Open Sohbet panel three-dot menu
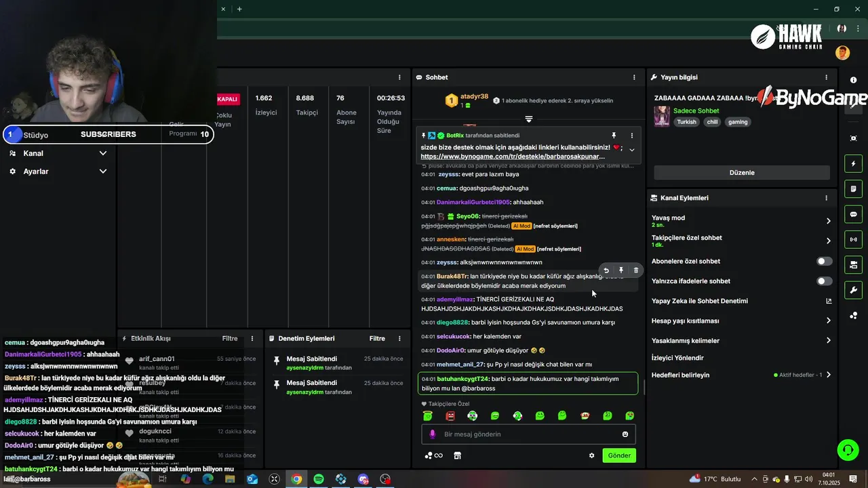868x488 pixels. [634, 77]
